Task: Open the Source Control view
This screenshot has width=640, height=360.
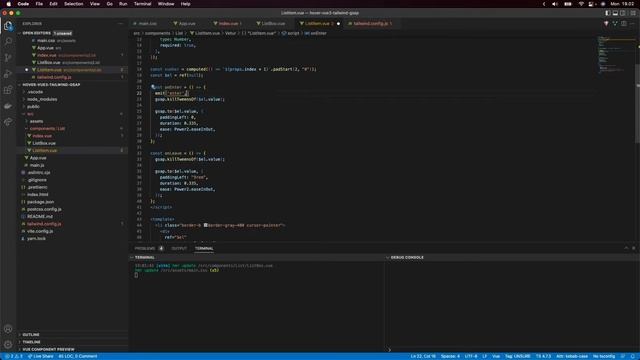Action: (8, 58)
